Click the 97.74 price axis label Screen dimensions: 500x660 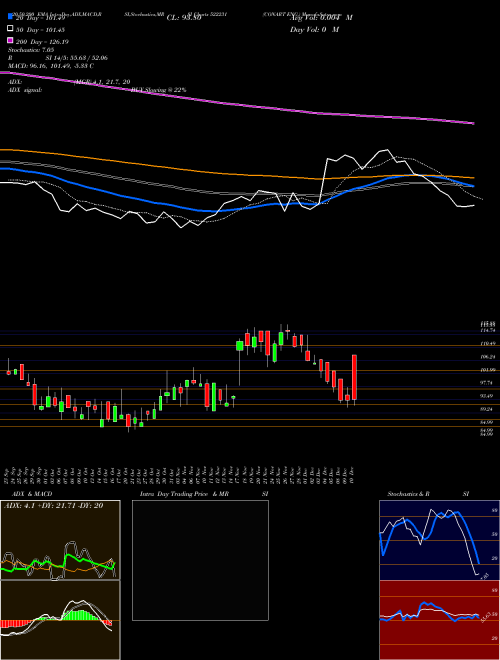coord(488,383)
